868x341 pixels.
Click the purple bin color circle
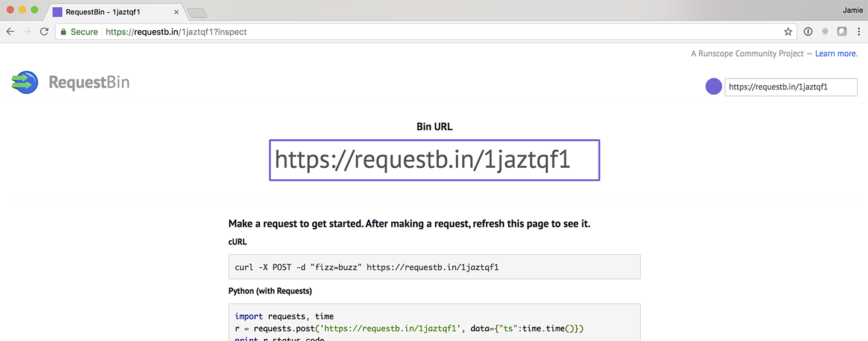pyautogui.click(x=714, y=87)
